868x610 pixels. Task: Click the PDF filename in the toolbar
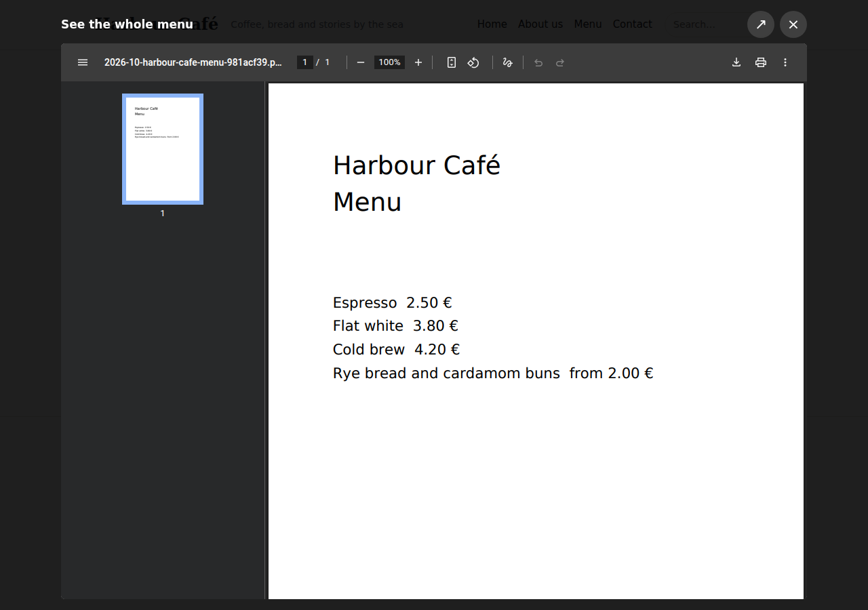click(x=193, y=62)
